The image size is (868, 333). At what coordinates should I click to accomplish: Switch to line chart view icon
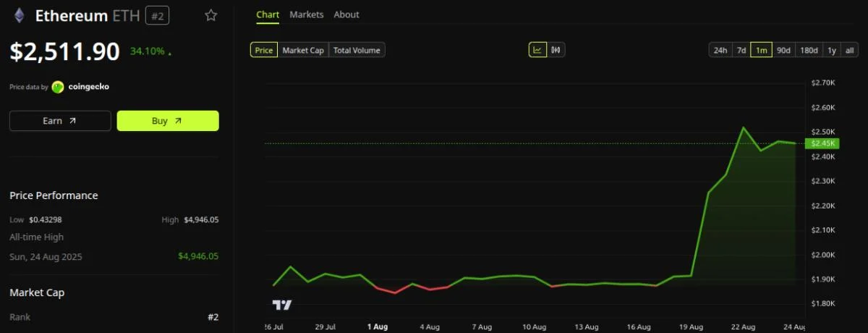tap(537, 50)
